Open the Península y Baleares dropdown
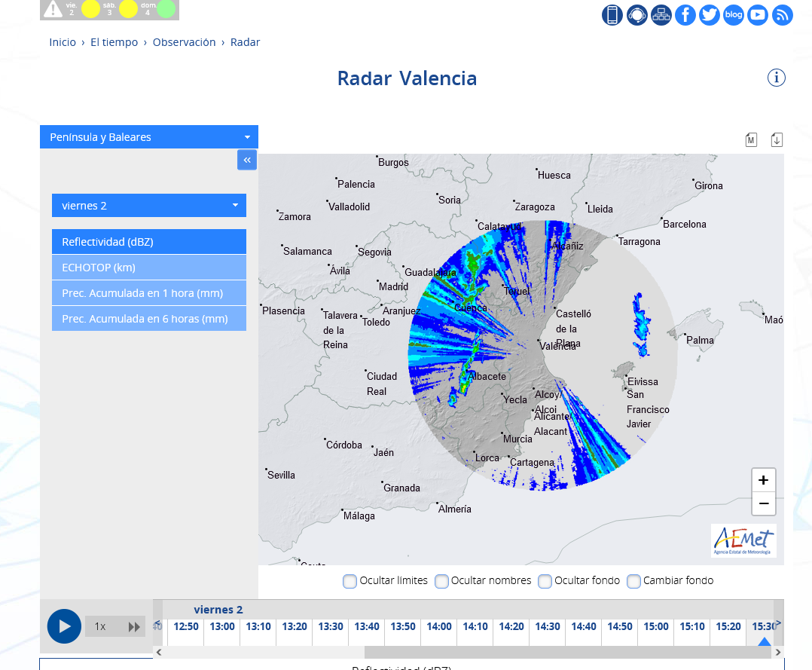 coord(149,137)
